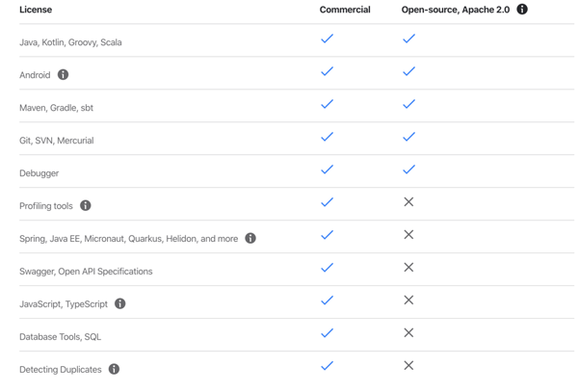Click the Maven, Gradle, sbt label
Viewport: 578px width, 392px height.
56,108
